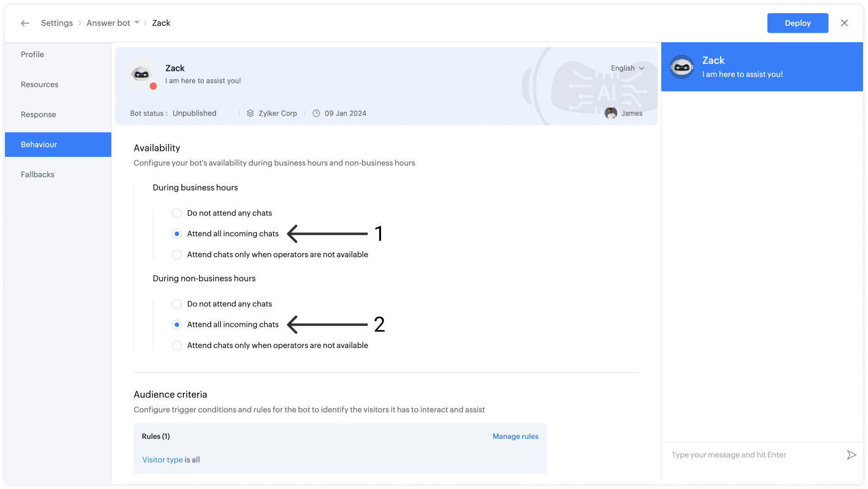Select non-business 'Attend chats only when operators unavailable'
The image size is (868, 489).
point(177,346)
